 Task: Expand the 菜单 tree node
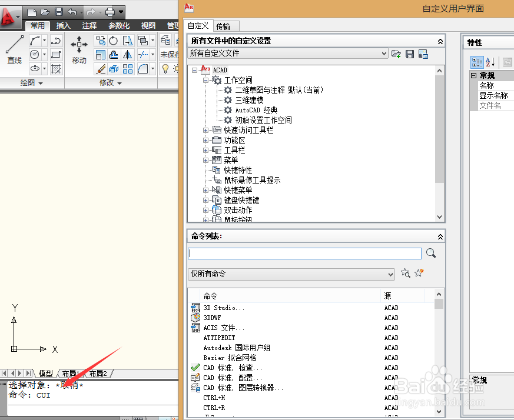[205, 160]
